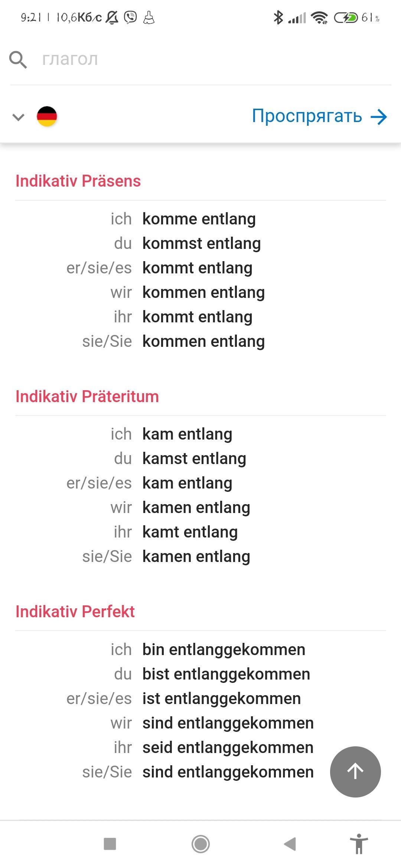Image resolution: width=401 pixels, height=868 pixels.
Task: Tap the scroll-to-top arrow button
Action: point(355,772)
